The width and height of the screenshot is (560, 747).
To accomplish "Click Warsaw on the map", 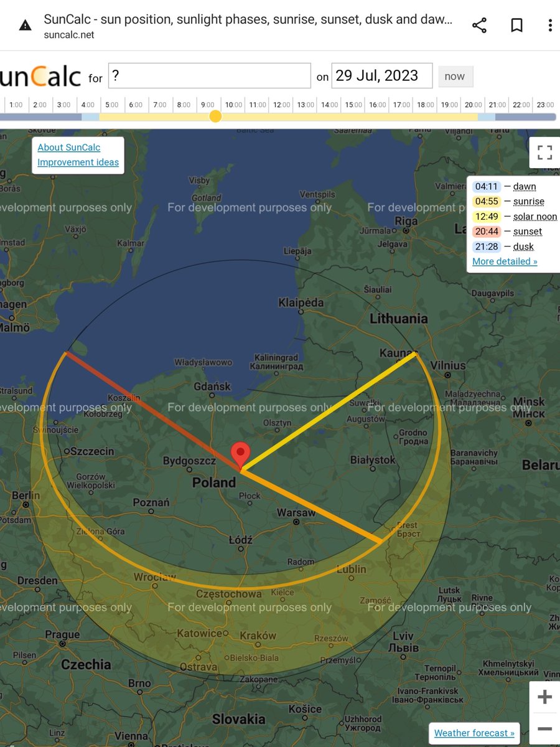I will point(296,514).
